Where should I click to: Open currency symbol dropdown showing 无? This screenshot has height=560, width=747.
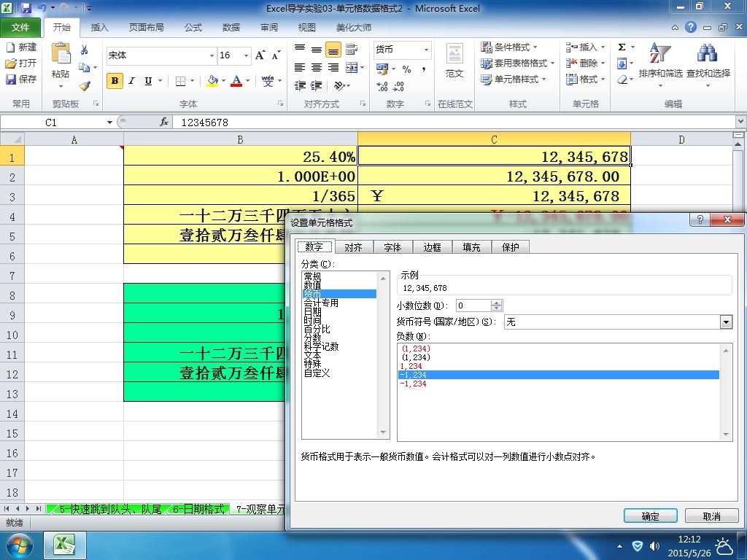(726, 322)
